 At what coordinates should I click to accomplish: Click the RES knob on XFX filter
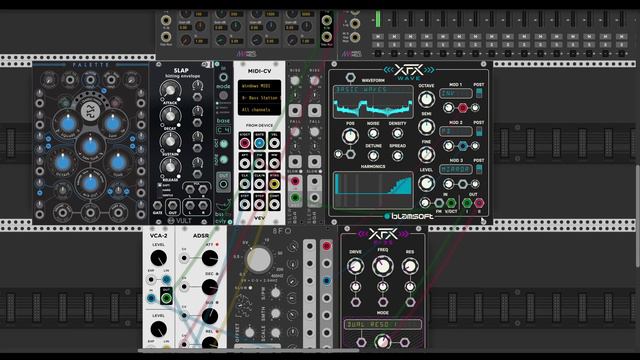410,266
